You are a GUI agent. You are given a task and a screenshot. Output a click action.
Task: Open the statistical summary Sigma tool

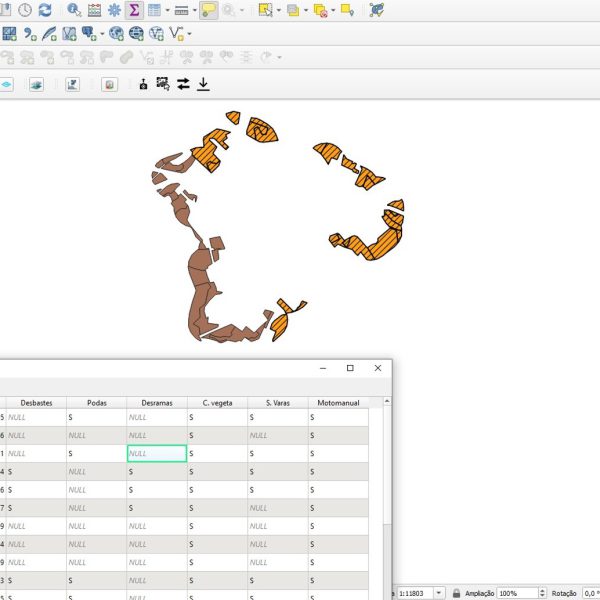(x=134, y=10)
